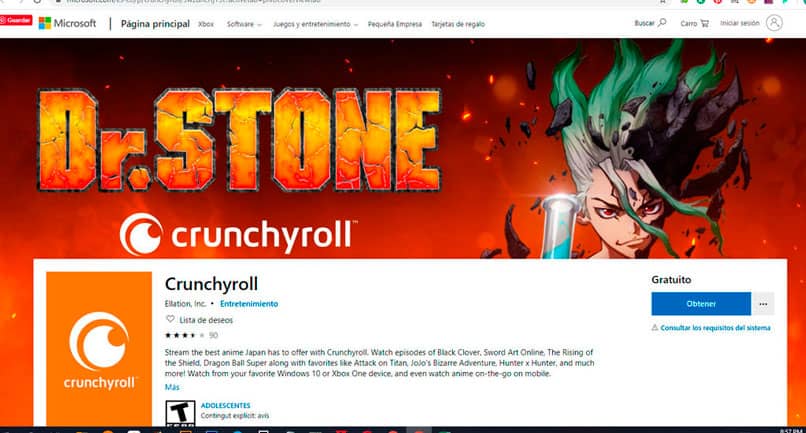Click the ESRB T rating icon
Viewport: 806px width, 433px height.
180,413
